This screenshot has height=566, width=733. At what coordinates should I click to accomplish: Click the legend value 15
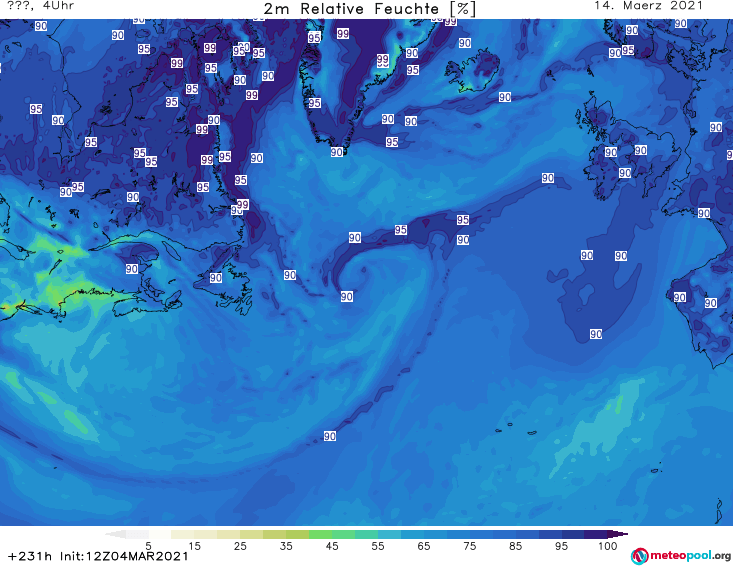194,546
